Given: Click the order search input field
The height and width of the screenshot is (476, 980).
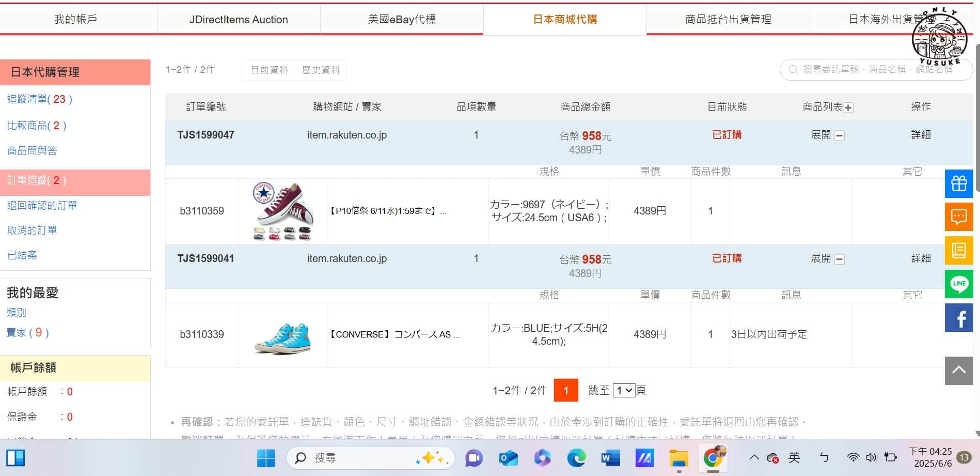Looking at the screenshot, I should click(878, 69).
